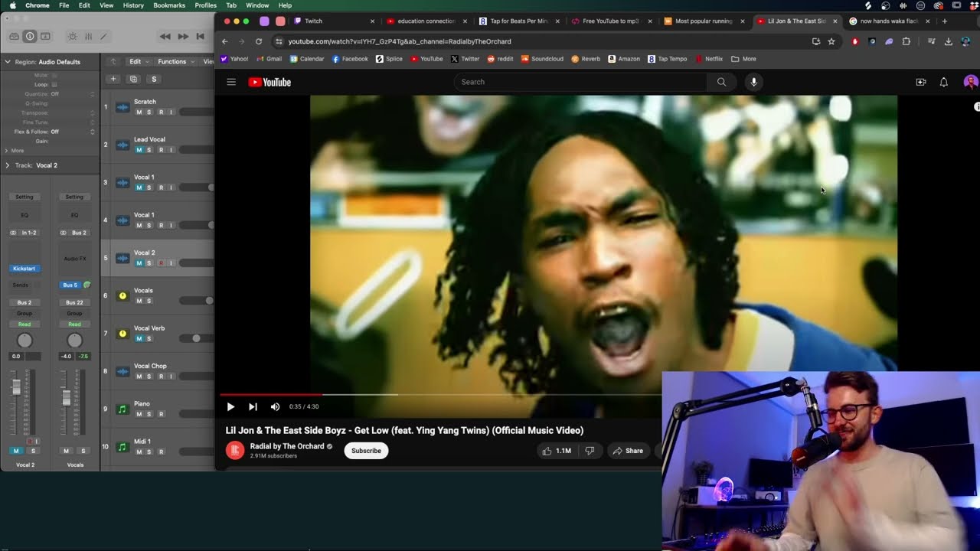Screen dimensions: 980x551
Task: Click the Piano track green note icon
Action: pos(122,409)
